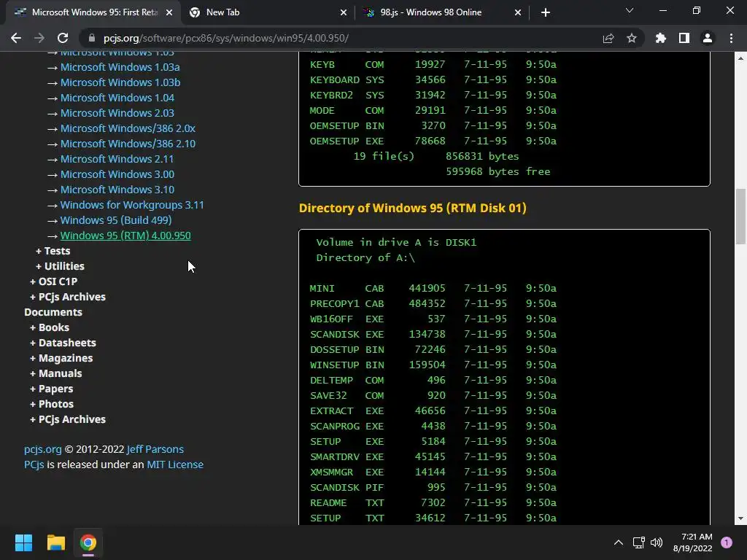
Task: Click the 'Directory of Windows 95 (RTM Disk 01)' heading
Action: pos(413,208)
